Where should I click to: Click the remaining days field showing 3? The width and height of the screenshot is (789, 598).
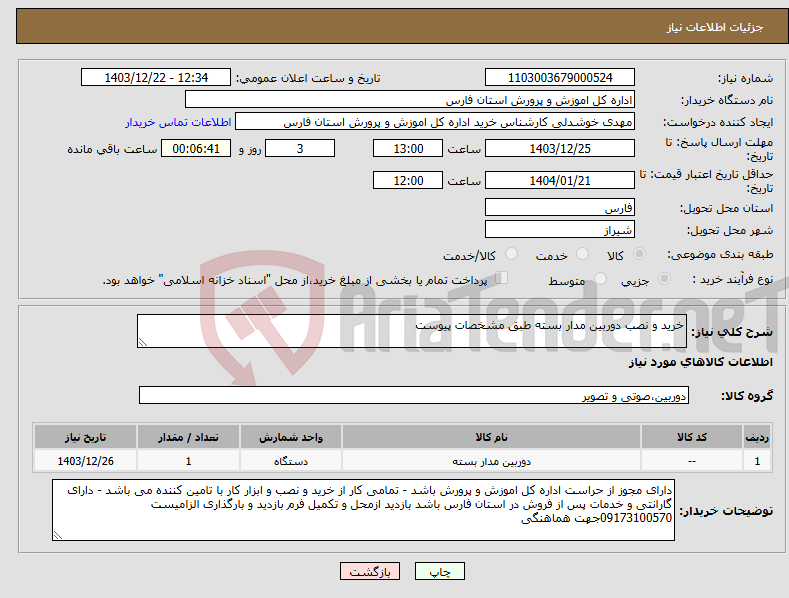click(300, 148)
